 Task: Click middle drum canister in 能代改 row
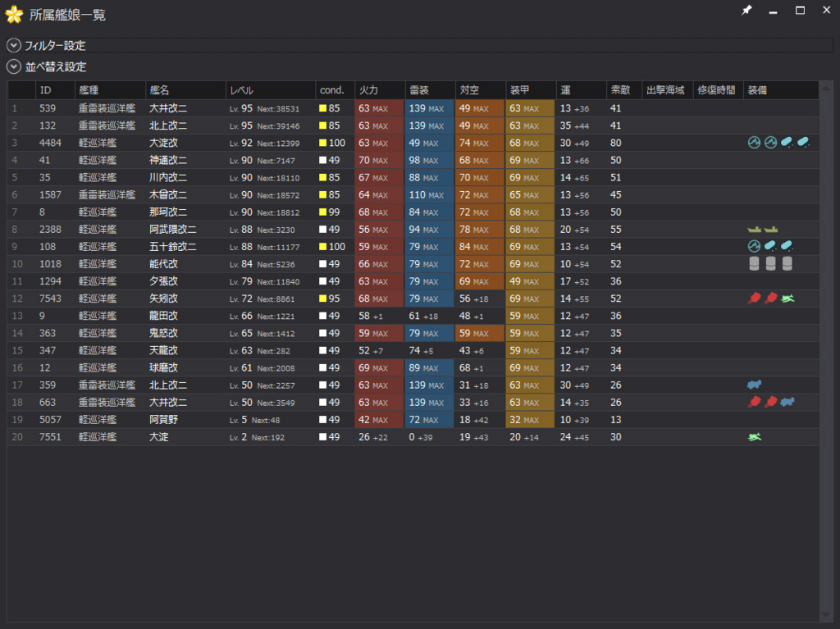[x=771, y=263]
